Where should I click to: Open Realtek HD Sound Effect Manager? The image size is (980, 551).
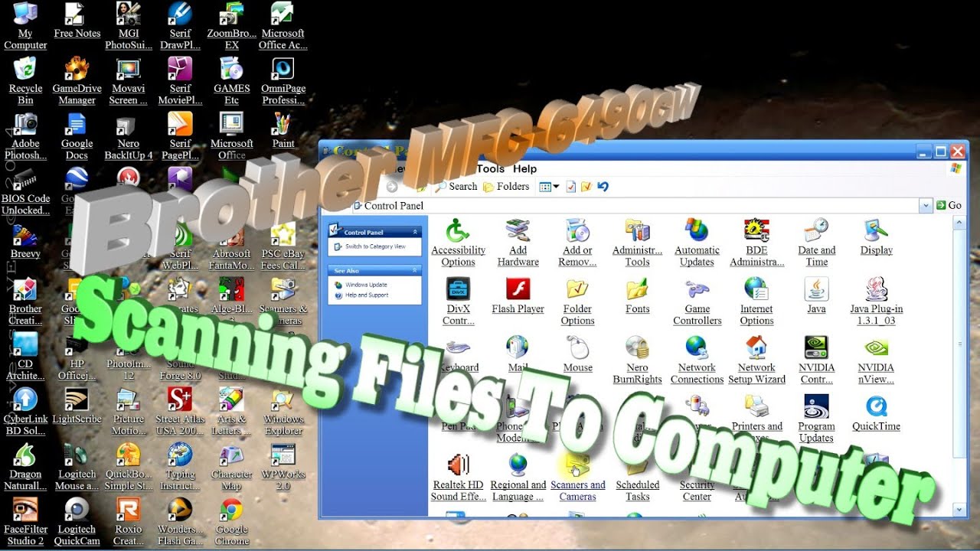(x=458, y=478)
